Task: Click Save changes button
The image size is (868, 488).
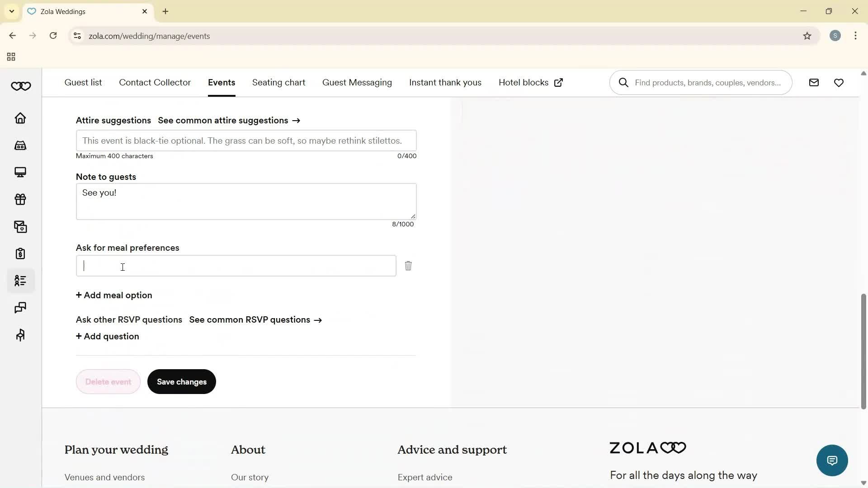Action: [x=181, y=381]
